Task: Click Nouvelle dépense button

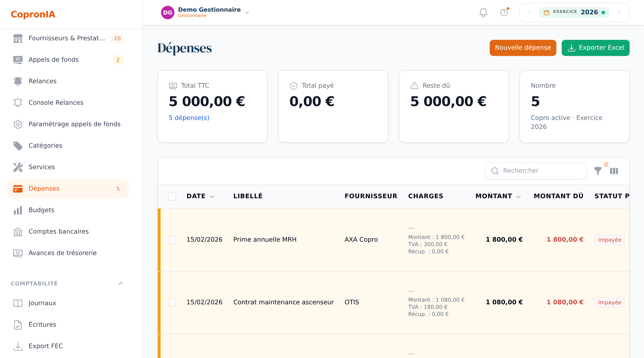Action: [x=523, y=48]
